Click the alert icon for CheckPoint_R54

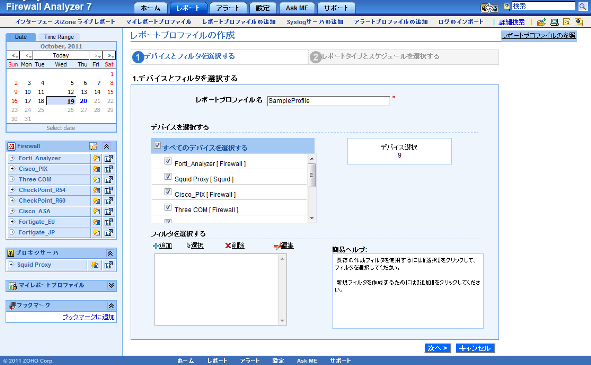[x=96, y=190]
